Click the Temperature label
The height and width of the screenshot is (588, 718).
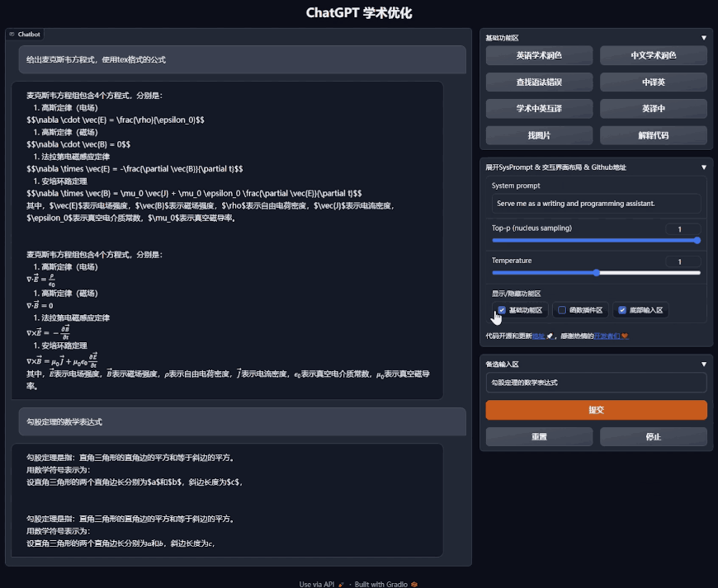[x=512, y=261]
